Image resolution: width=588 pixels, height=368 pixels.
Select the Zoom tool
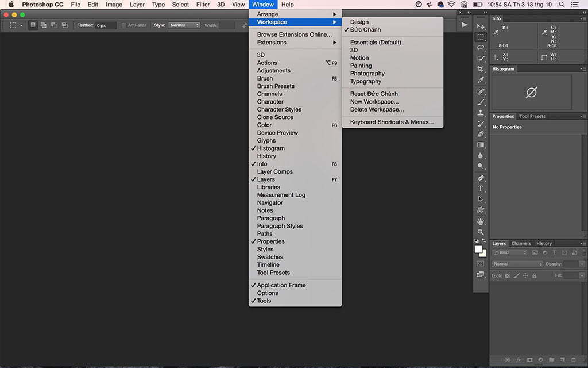pos(481,232)
